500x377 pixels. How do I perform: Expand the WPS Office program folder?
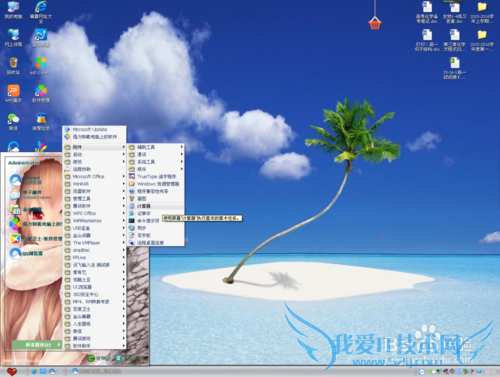pyautogui.click(x=95, y=213)
